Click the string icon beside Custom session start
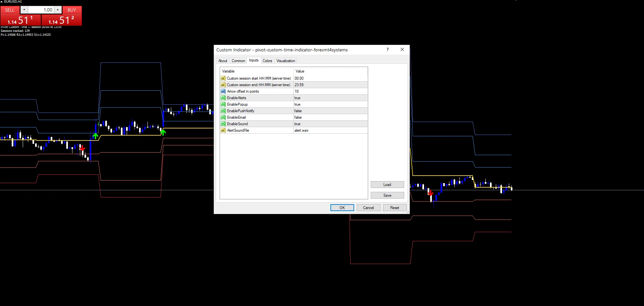The image size is (644, 306). coord(223,78)
